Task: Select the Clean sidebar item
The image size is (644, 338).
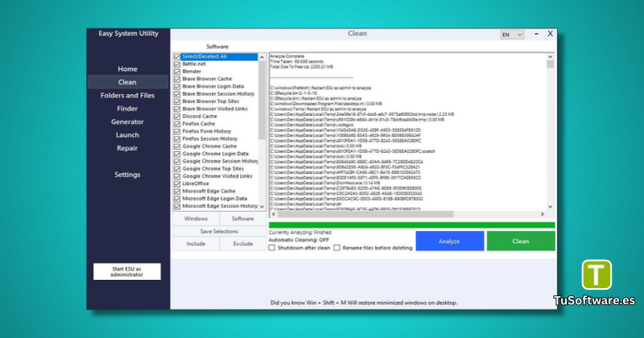Action: click(x=127, y=82)
